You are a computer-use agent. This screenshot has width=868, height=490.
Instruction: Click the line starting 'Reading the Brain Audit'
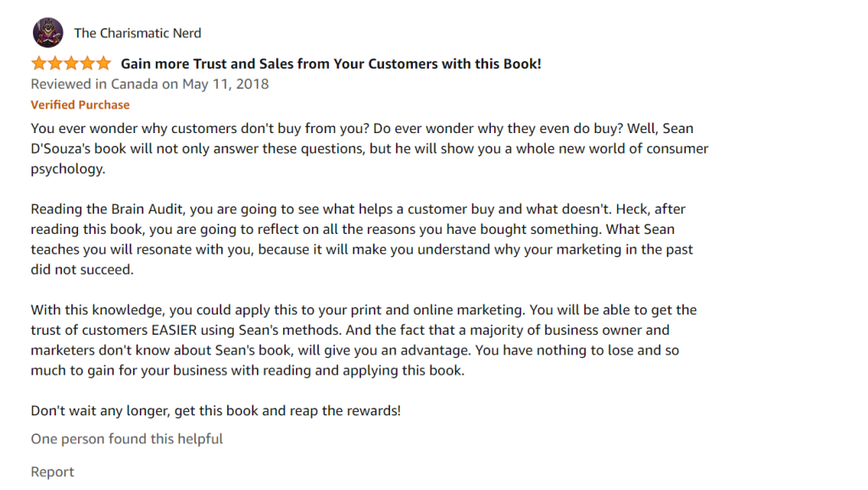click(359, 209)
